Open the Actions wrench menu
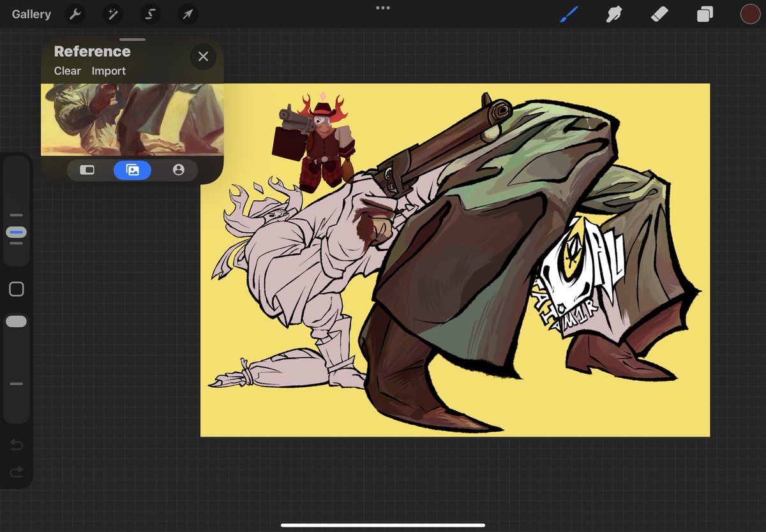 point(75,14)
